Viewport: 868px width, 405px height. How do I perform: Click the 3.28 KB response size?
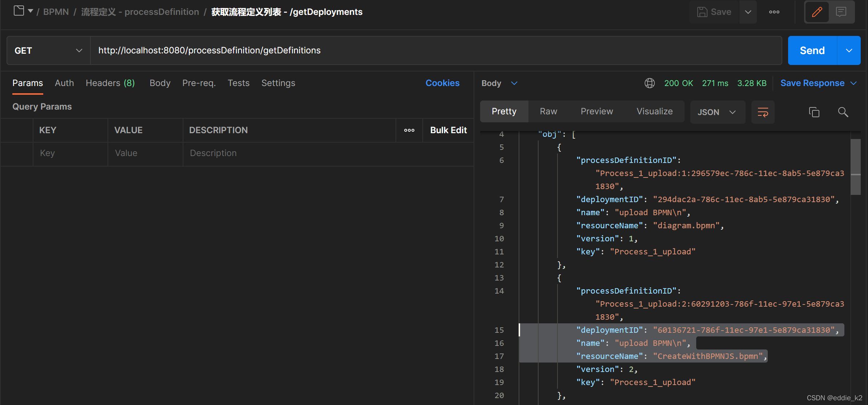pyautogui.click(x=752, y=83)
